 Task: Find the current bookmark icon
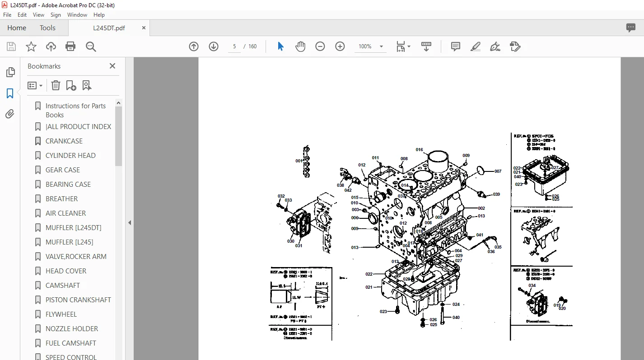(87, 85)
